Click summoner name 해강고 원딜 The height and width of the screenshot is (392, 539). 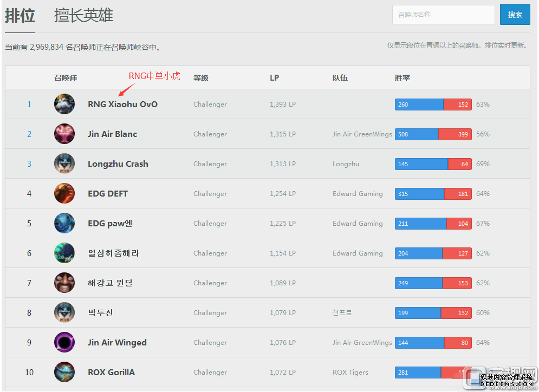coord(110,283)
